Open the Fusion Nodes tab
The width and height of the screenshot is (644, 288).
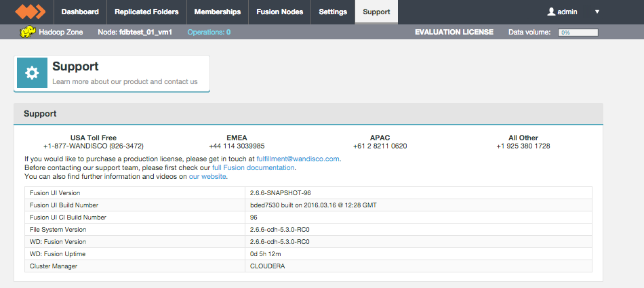(x=280, y=12)
